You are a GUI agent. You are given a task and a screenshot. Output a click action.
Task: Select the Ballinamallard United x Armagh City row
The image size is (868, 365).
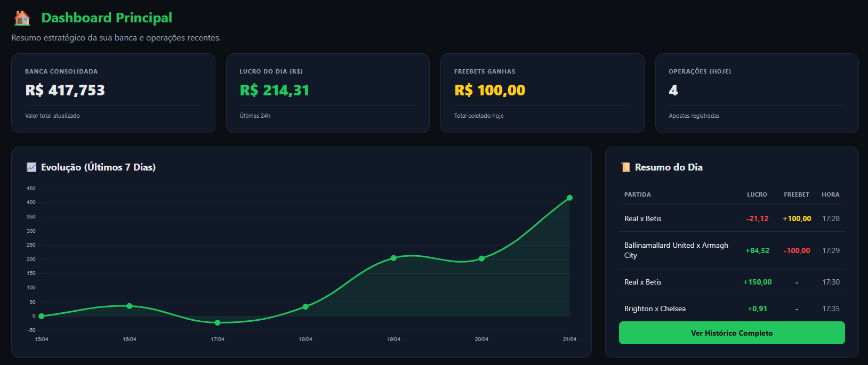tap(732, 250)
